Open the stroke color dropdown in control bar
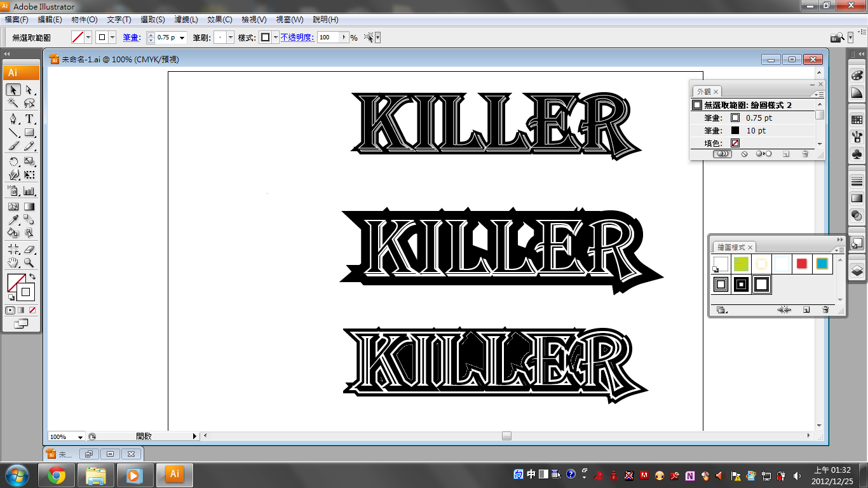This screenshot has width=868, height=488. click(x=112, y=37)
